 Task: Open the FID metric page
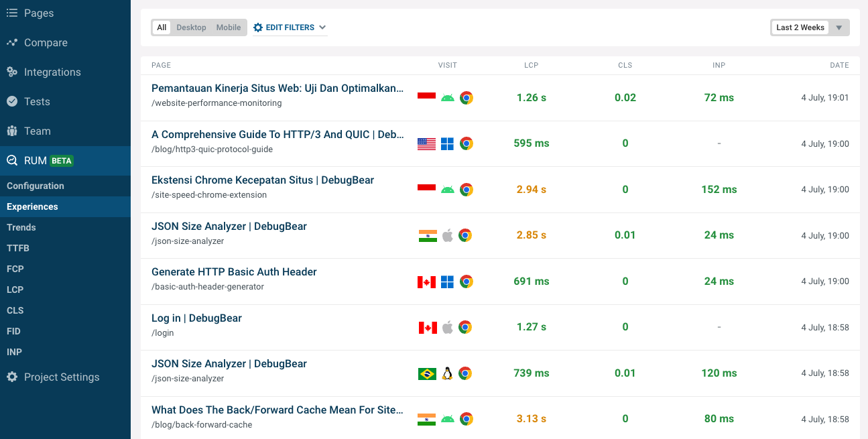65,331
